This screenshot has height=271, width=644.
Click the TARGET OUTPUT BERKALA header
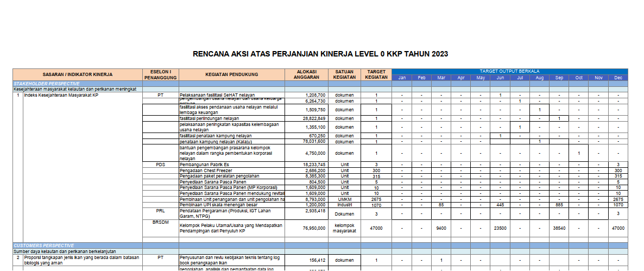point(510,72)
